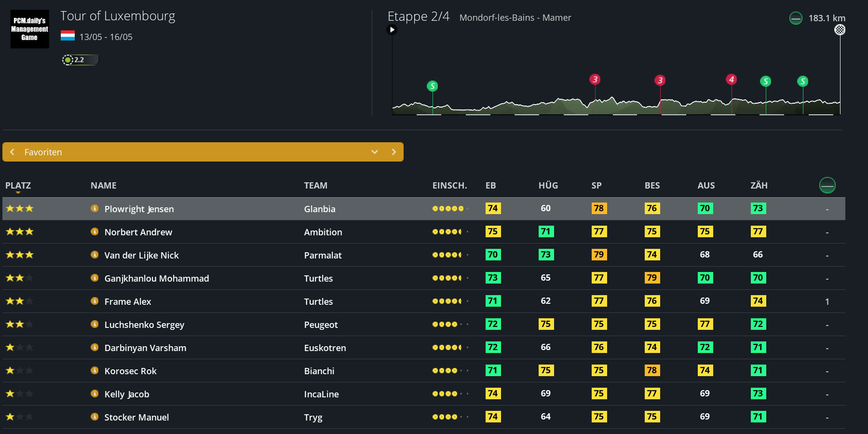Screen dimensions: 868x434
Task: Click the info icon beside Plowright Jensen
Action: click(x=95, y=208)
